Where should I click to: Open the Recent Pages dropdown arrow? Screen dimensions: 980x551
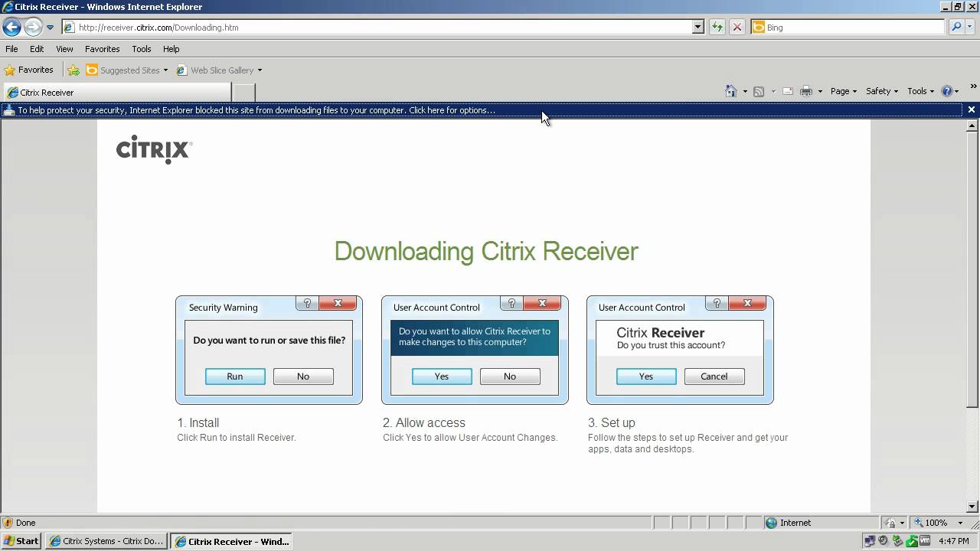click(51, 28)
